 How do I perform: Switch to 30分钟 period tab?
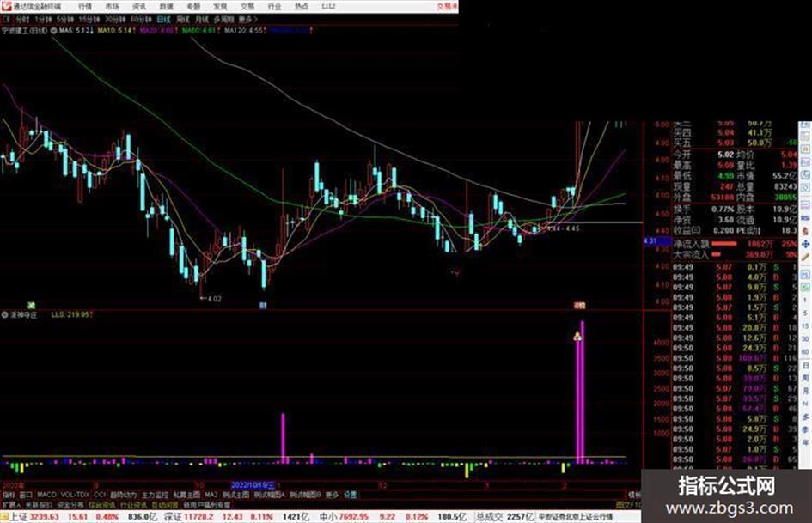coord(115,20)
